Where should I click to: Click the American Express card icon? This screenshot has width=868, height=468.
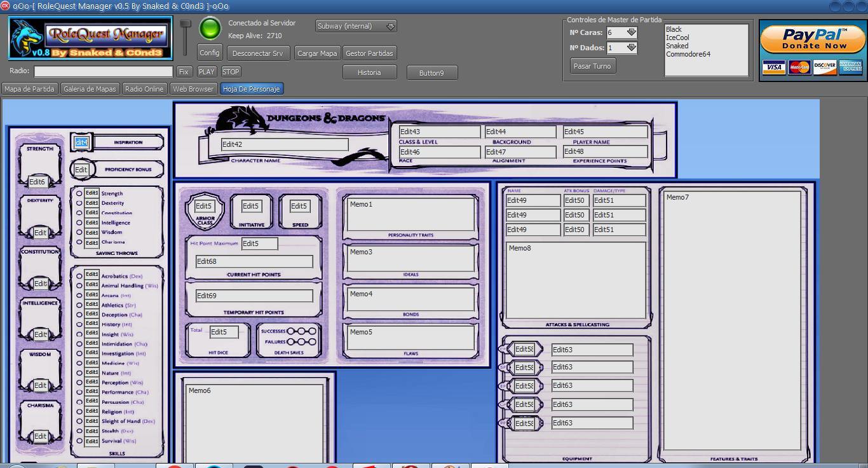[850, 67]
